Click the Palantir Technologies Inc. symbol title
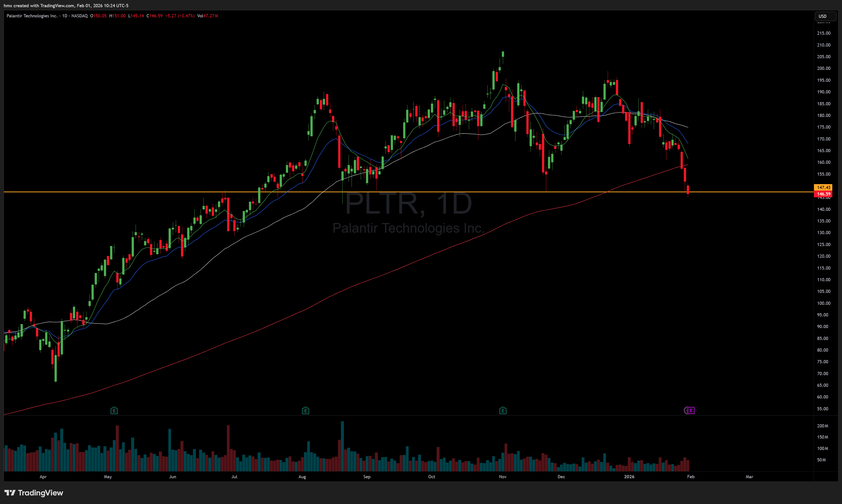842x504 pixels. point(32,16)
